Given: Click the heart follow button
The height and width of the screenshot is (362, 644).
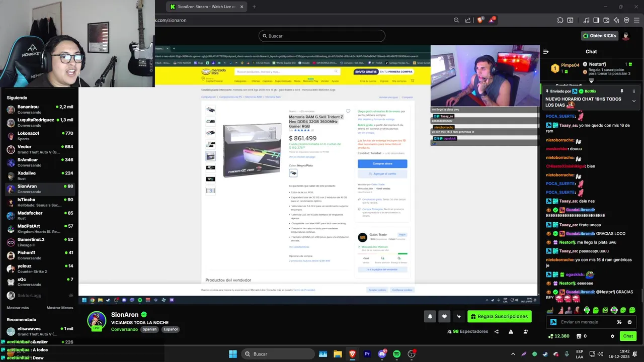Looking at the screenshot, I should click(x=444, y=316).
